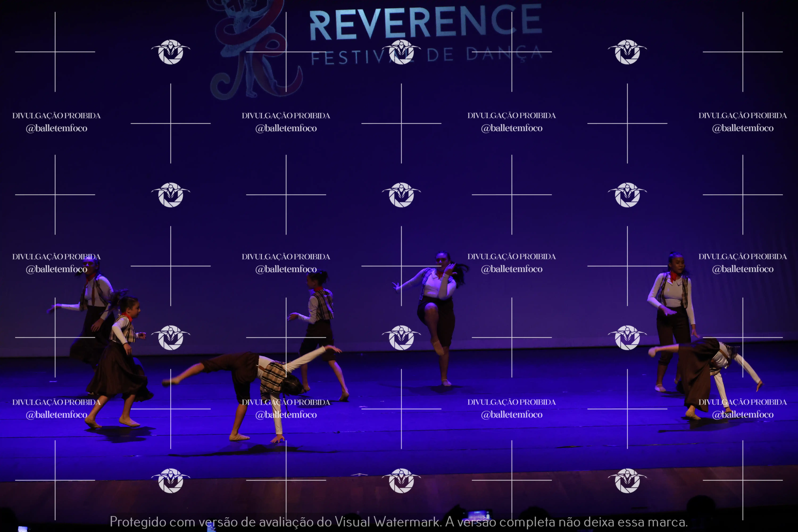Click the Visual Watermark trial notice text
The image size is (798, 532).
(x=399, y=522)
